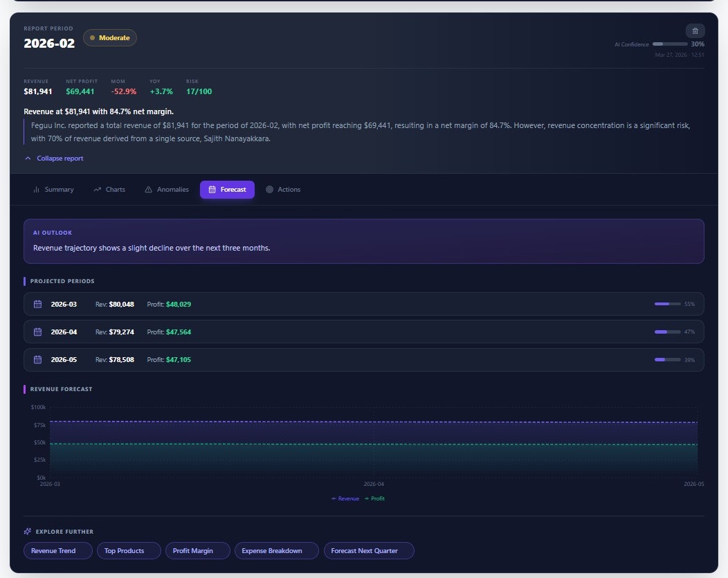728x578 pixels.
Task: Click the calendar icon beside 2026-03
Action: click(x=37, y=304)
